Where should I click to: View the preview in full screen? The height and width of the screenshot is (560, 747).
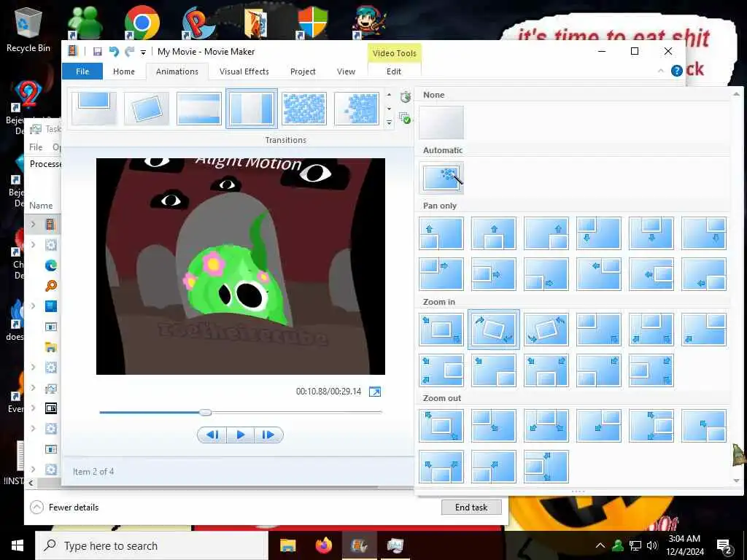pyautogui.click(x=375, y=392)
